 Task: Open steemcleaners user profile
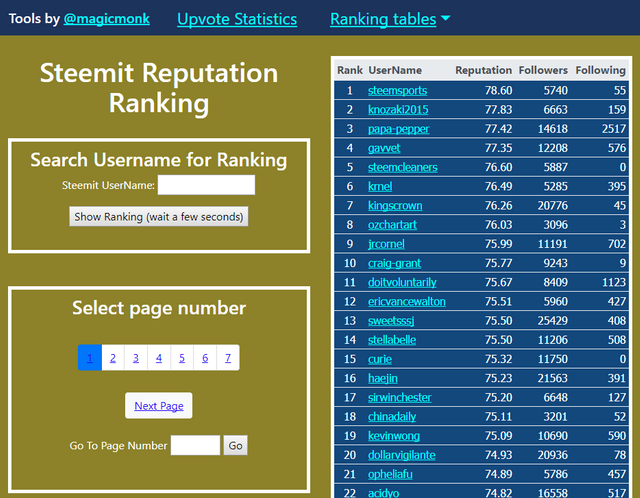[x=402, y=167]
